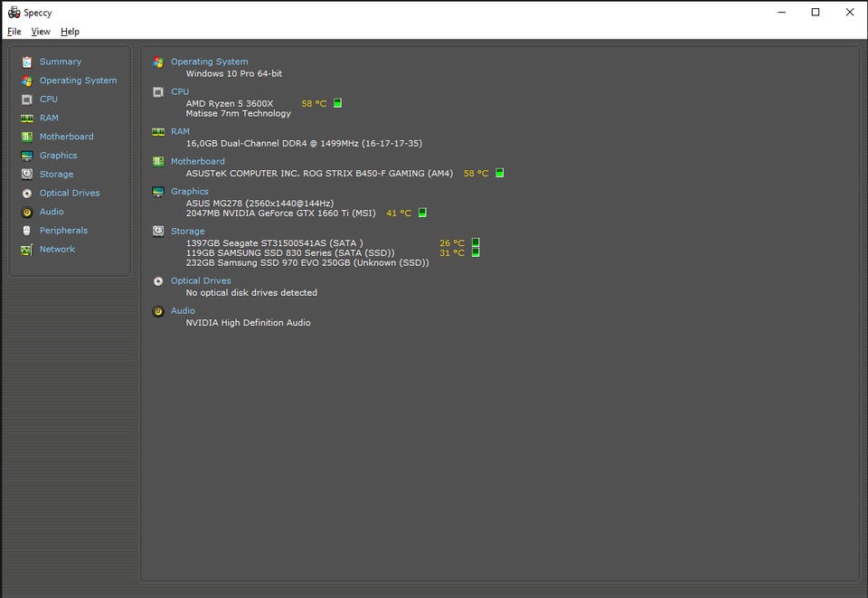The height and width of the screenshot is (598, 868).
Task: Click the chip icon beside CPU heading in main panel
Action: (158, 92)
